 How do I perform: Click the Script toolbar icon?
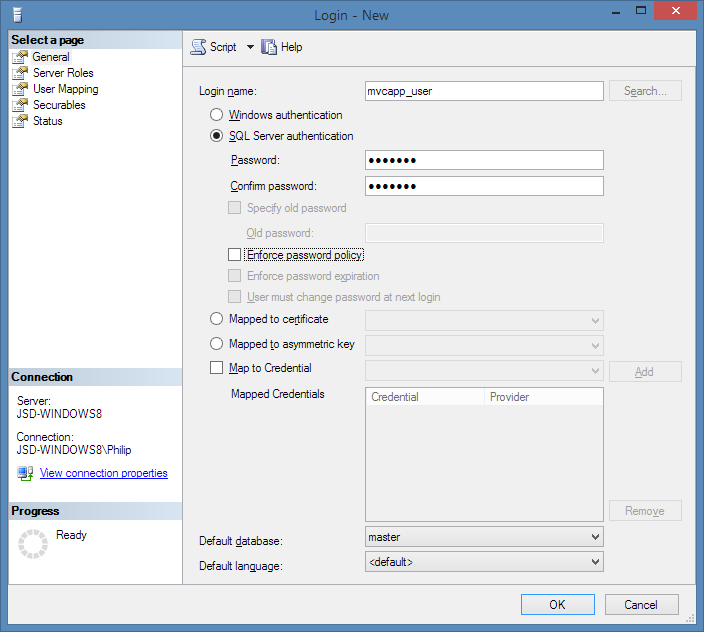click(198, 47)
